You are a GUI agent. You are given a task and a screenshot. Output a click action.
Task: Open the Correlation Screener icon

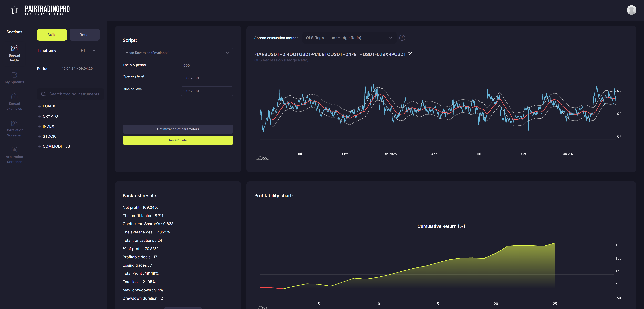[14, 123]
